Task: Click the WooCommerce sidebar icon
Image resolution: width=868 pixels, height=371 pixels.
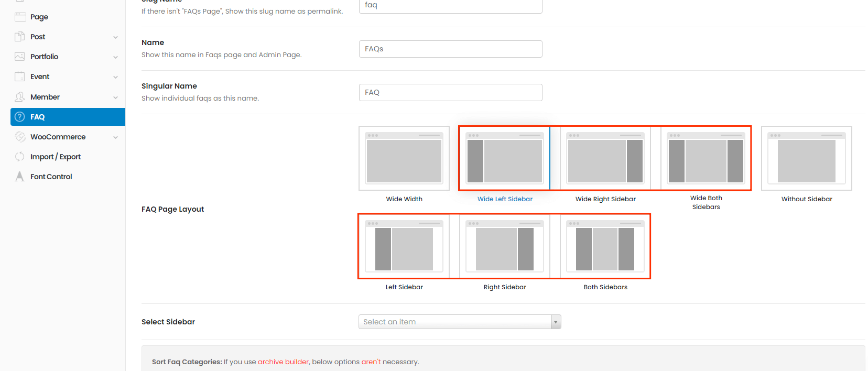Action: 20,137
